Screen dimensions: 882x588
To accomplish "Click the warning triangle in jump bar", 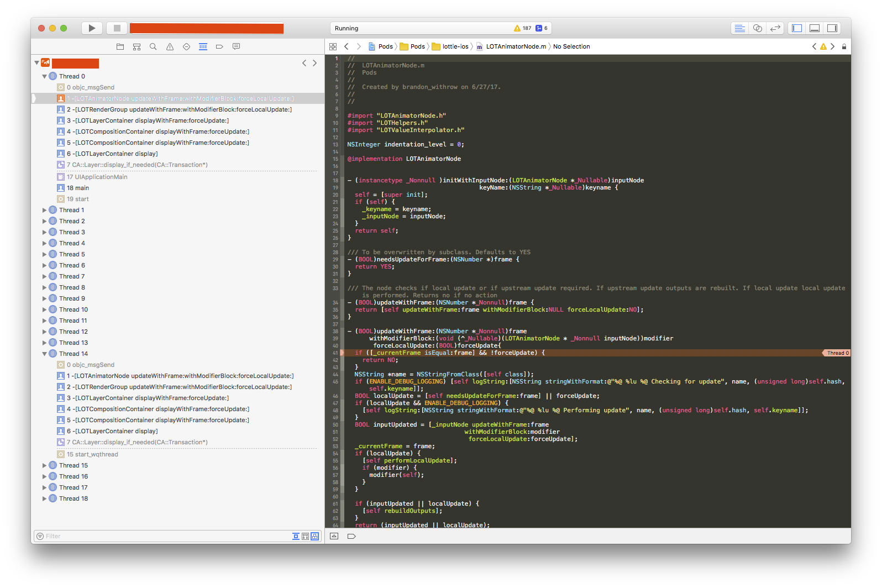I will (x=823, y=47).
